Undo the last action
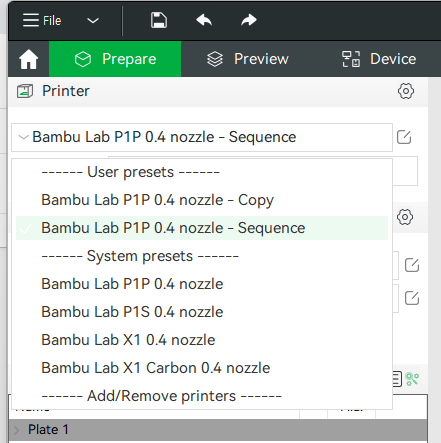This screenshot has width=441, height=443. pos(204,20)
